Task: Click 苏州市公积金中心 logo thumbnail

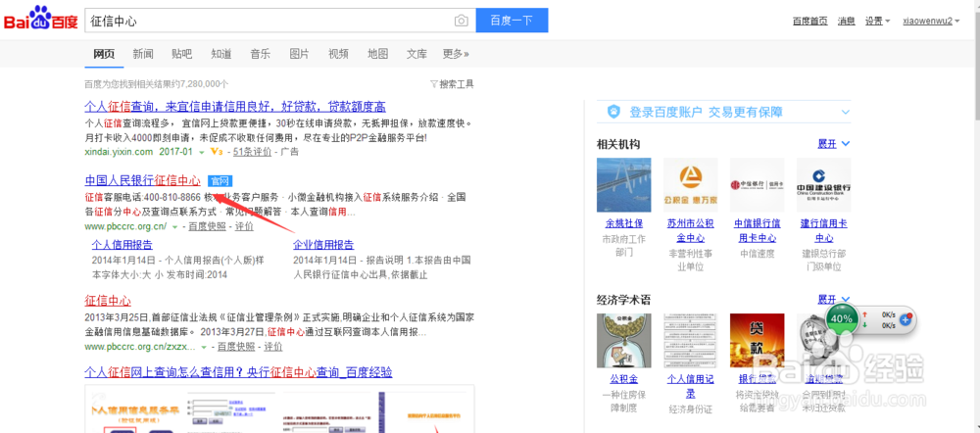Action: point(691,185)
